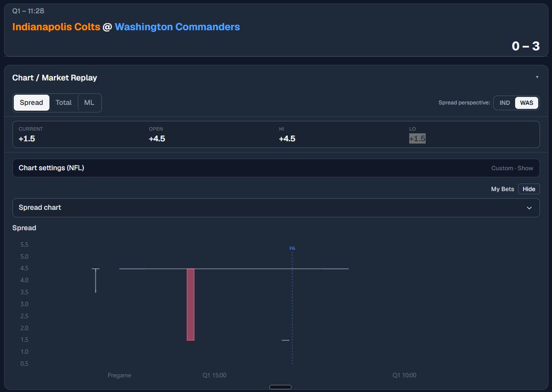Image resolution: width=552 pixels, height=392 pixels.
Task: Click the Chart / Market Replay heading
Action: point(55,78)
